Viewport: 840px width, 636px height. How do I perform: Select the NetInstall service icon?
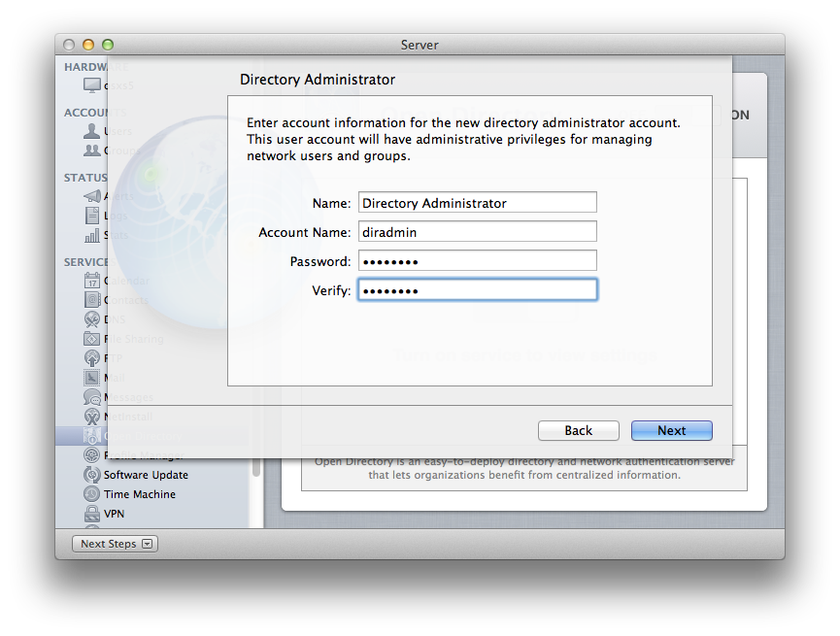point(92,417)
